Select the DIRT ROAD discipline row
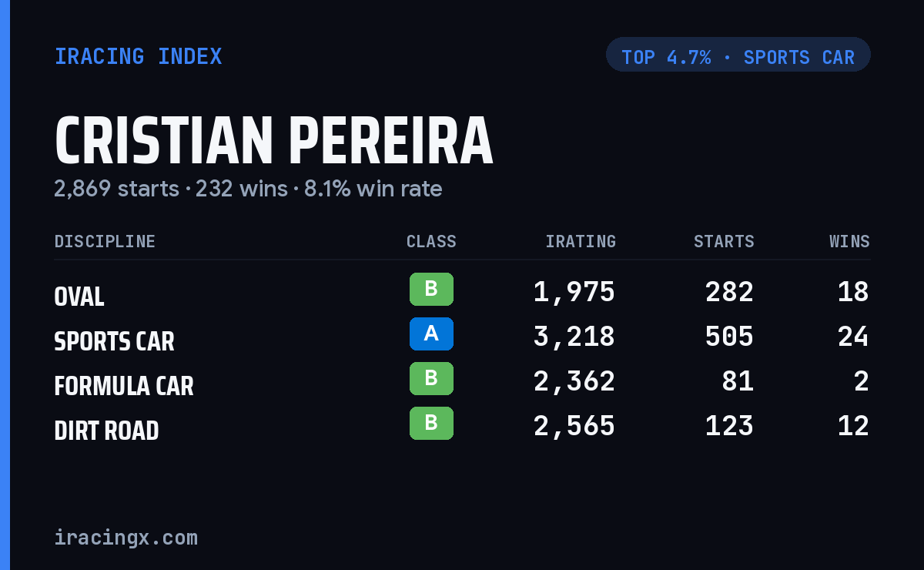The image size is (924, 570). point(462,426)
